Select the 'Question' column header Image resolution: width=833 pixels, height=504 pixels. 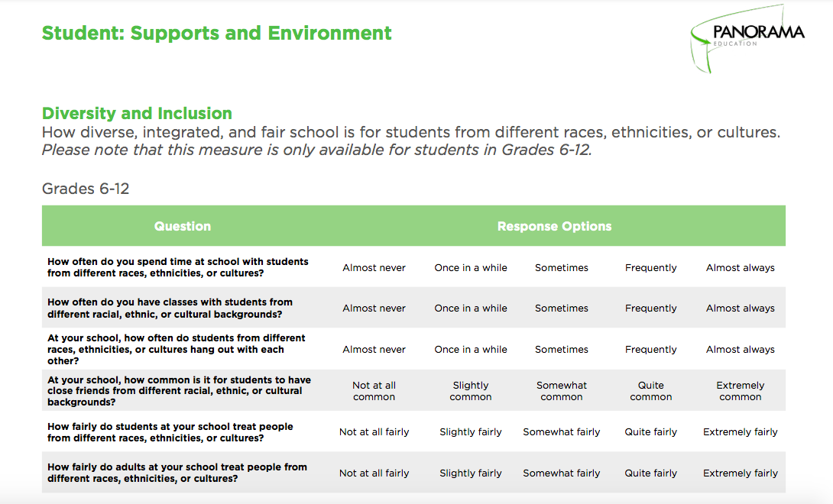(x=182, y=225)
